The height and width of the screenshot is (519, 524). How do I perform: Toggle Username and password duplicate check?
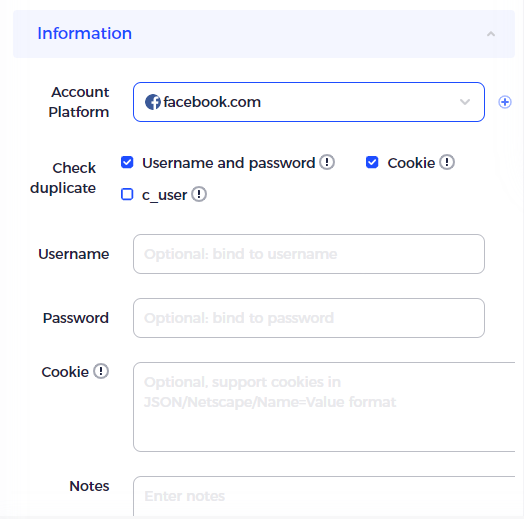(x=127, y=162)
